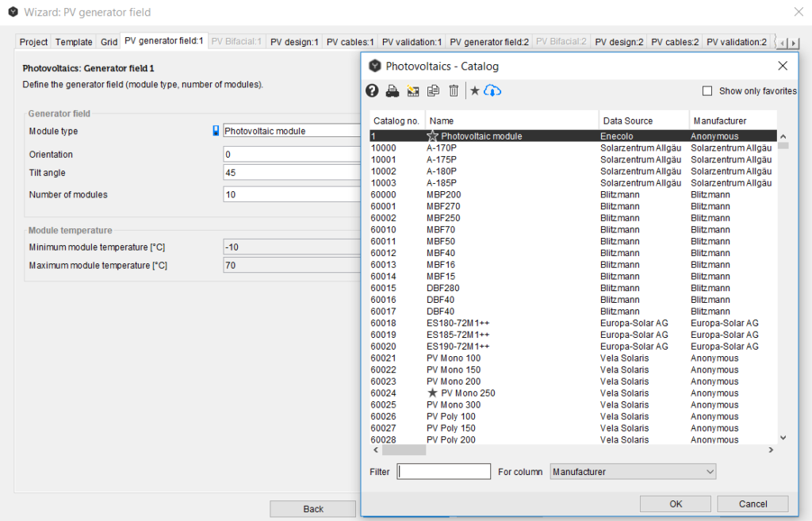Click the trash delete icon
812x521 pixels.
click(454, 91)
